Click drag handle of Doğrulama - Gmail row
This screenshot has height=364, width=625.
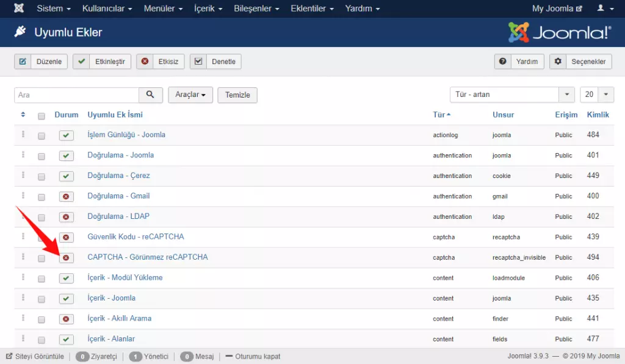tap(23, 195)
